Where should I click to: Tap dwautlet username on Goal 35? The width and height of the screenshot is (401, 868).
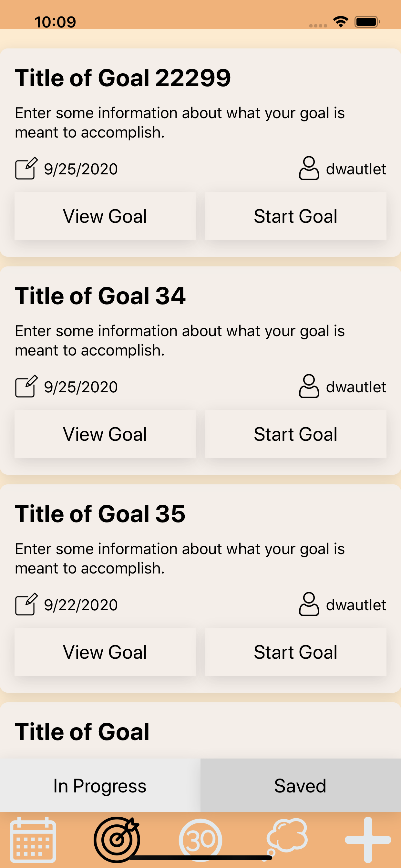pos(355,605)
